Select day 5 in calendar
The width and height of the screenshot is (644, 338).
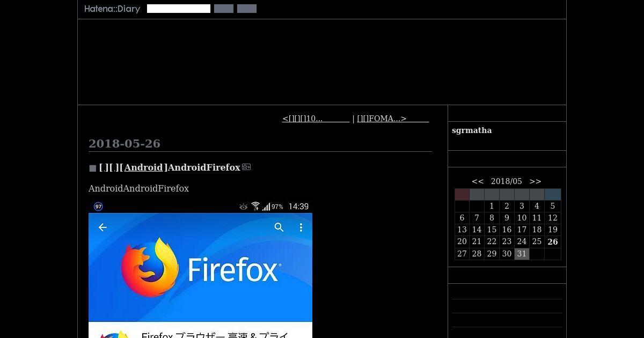click(x=553, y=206)
